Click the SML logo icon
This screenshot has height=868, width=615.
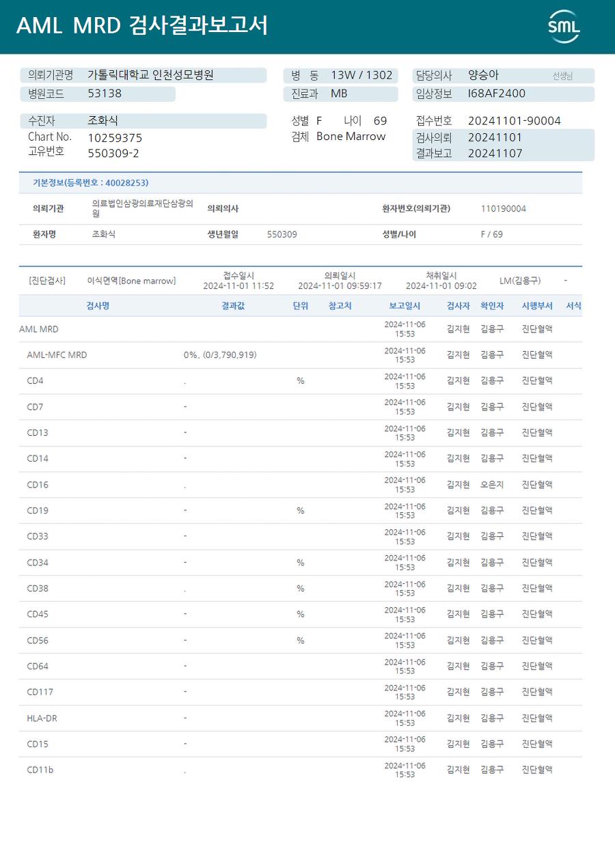tap(564, 27)
